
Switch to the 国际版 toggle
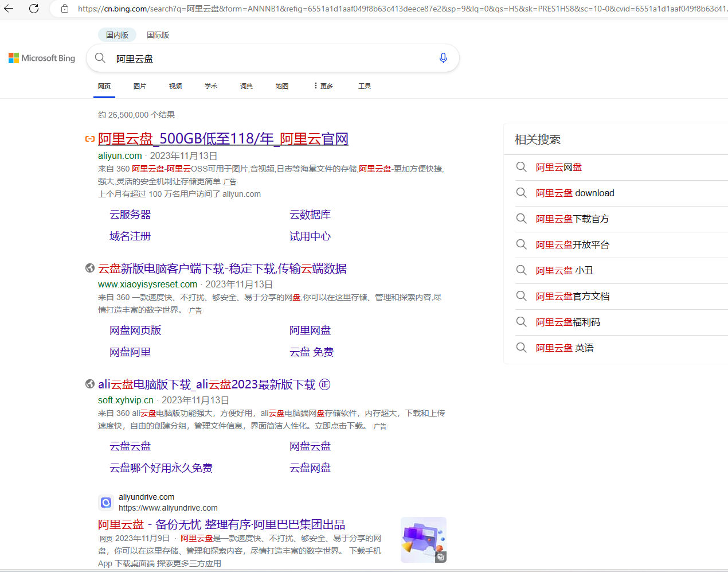pos(158,35)
